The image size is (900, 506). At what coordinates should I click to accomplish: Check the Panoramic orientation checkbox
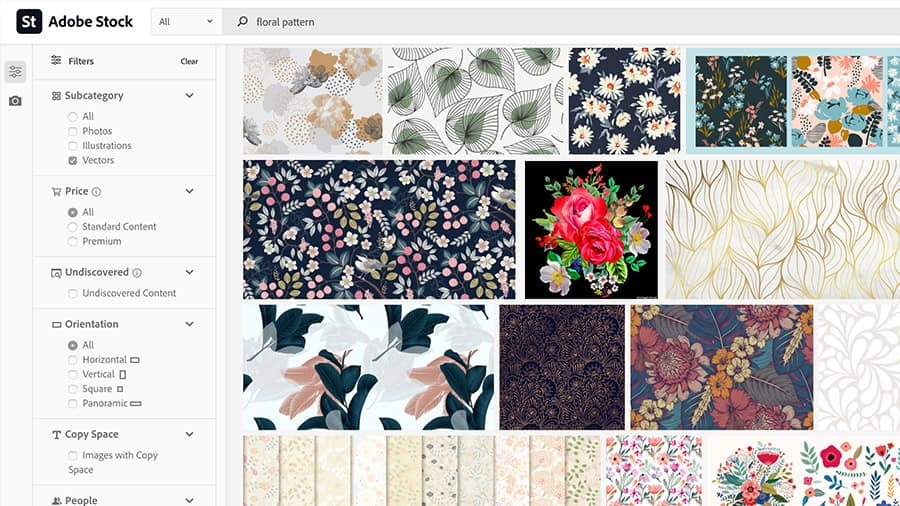(72, 404)
